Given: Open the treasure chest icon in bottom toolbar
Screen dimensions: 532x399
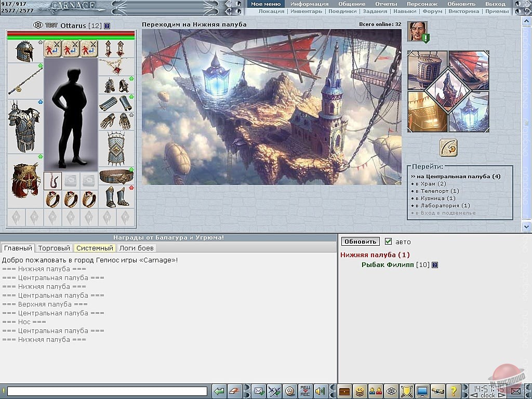Looking at the screenshot, I should point(344,391).
